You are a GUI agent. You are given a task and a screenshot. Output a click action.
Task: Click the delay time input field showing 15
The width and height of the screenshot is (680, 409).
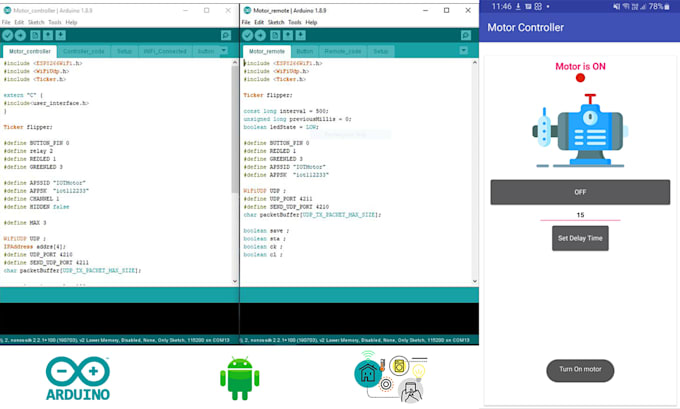[580, 215]
